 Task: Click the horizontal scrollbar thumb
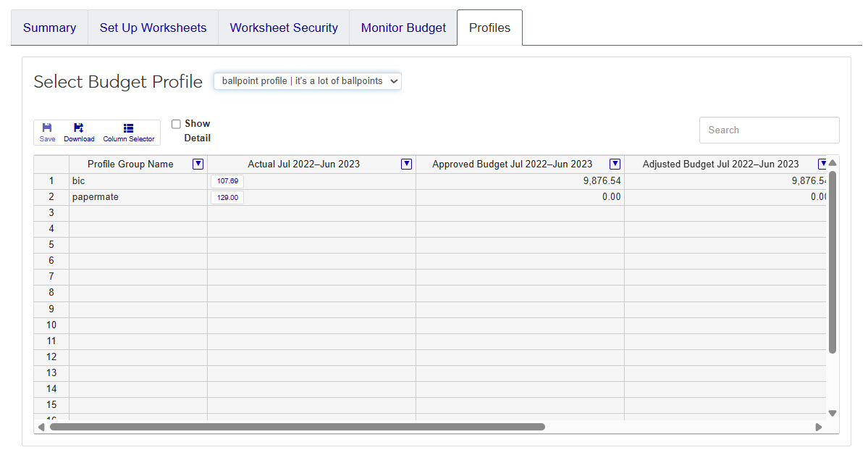298,427
